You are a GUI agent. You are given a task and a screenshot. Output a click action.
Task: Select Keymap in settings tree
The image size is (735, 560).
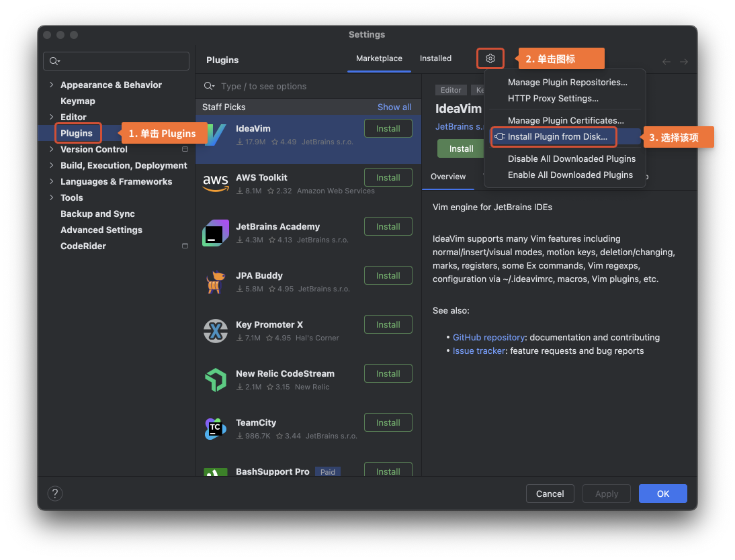[78, 101]
